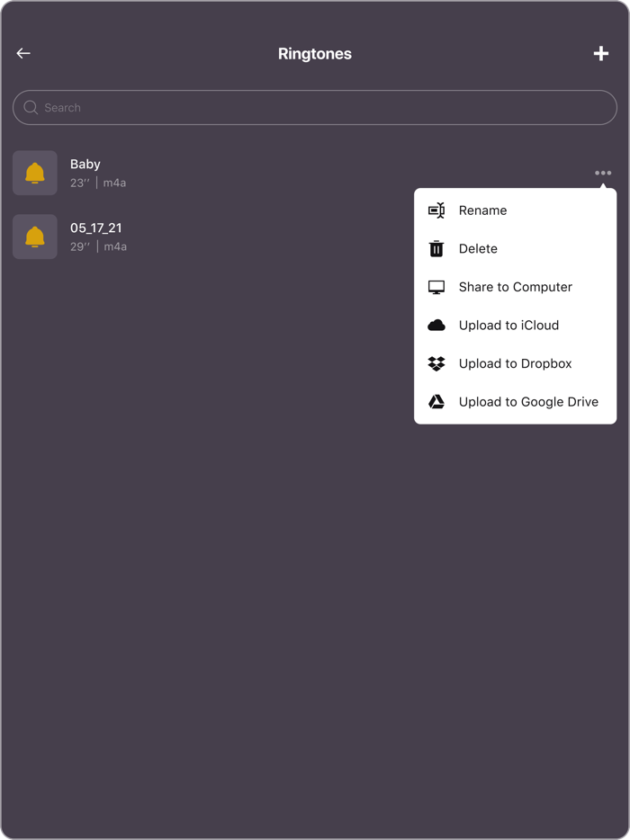
Task: Choose Delete from the context menu
Action: coord(479,248)
